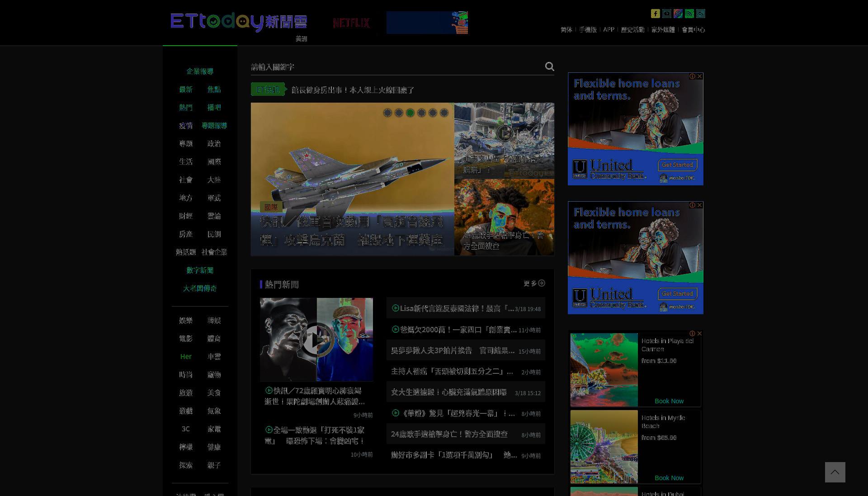Open fighter jet 高超音速飛彈 main story
This screenshot has height=496, width=868.
(x=352, y=179)
